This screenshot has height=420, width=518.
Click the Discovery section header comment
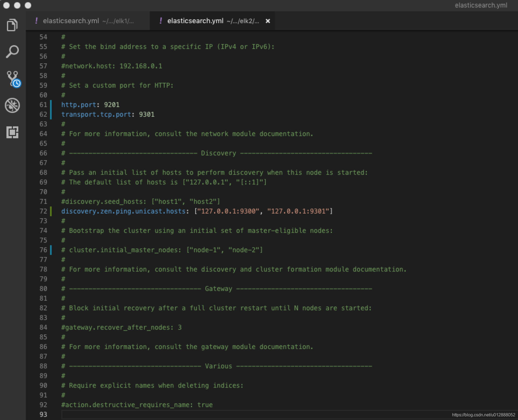pos(217,153)
